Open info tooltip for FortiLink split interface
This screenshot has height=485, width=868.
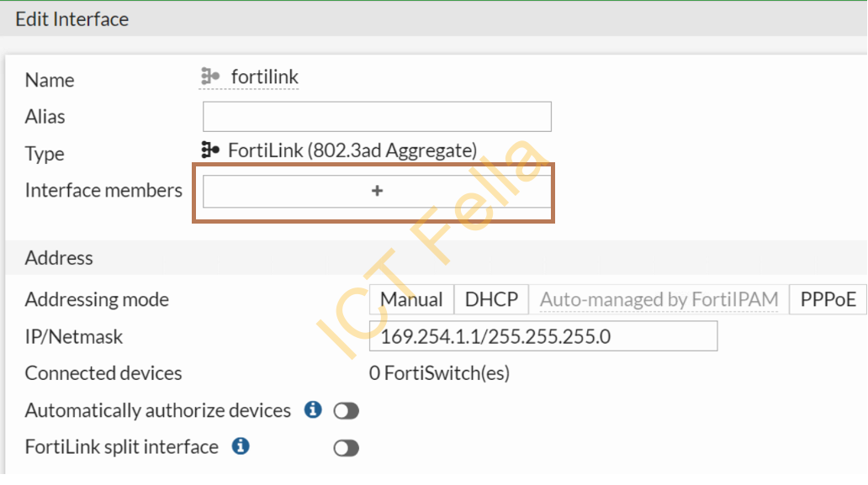(241, 445)
